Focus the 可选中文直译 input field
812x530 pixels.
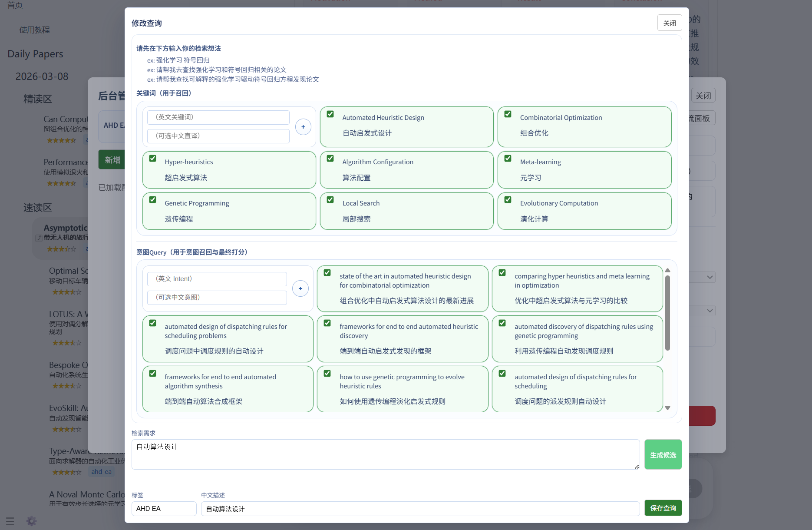218,136
